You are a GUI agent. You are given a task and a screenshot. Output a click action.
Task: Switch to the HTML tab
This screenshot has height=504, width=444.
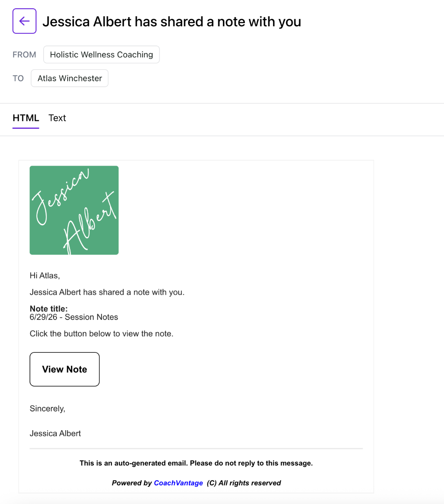coord(26,118)
